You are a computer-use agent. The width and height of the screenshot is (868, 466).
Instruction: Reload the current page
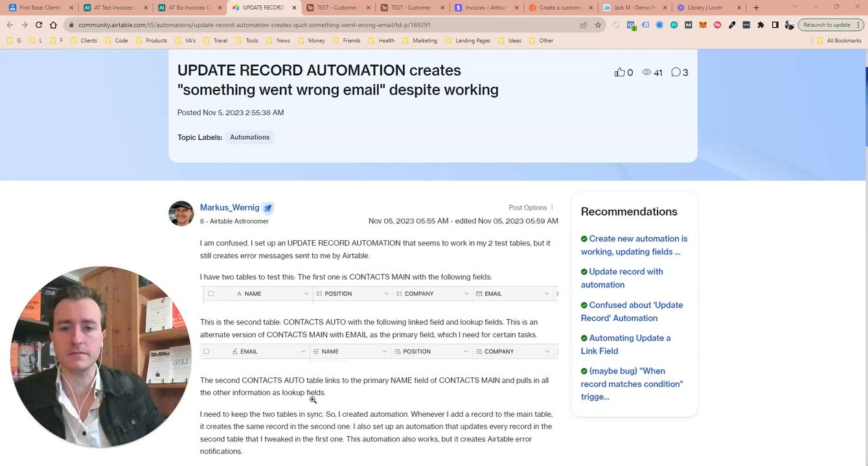pos(39,25)
